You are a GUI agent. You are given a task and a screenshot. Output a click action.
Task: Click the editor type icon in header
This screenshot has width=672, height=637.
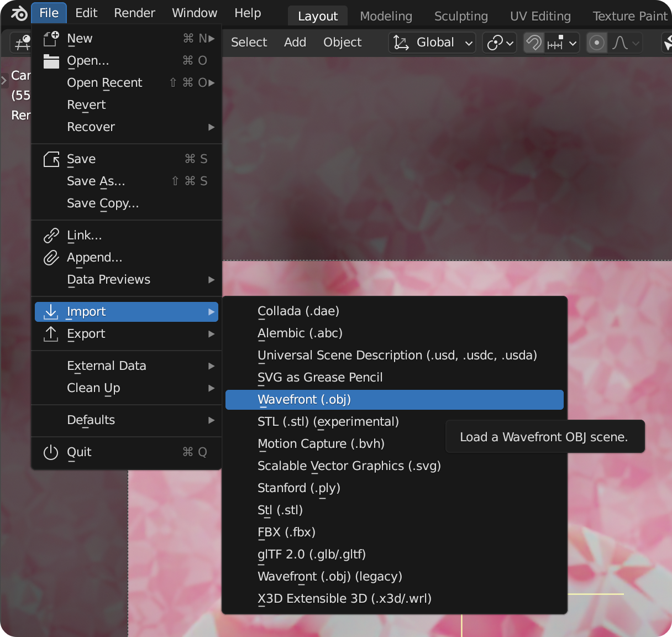click(23, 43)
